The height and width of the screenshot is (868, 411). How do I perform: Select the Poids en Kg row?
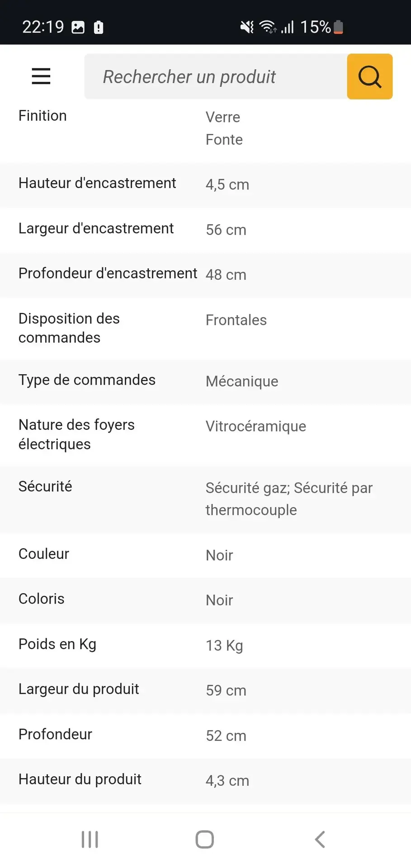tap(205, 646)
